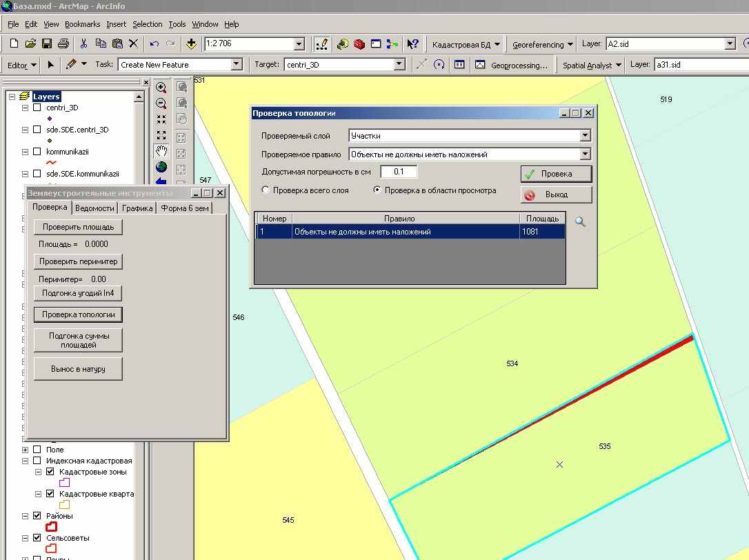The width and height of the screenshot is (749, 560).
Task: Check sde.SDE.kommunikazii layer visibility
Action: (x=37, y=173)
